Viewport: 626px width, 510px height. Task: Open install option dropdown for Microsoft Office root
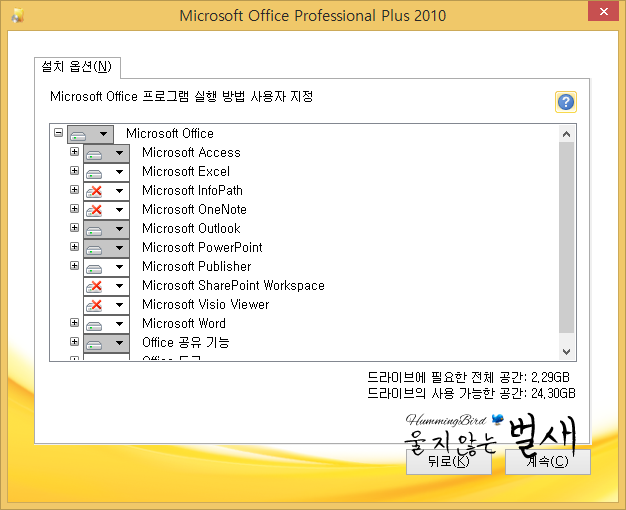tap(90, 134)
